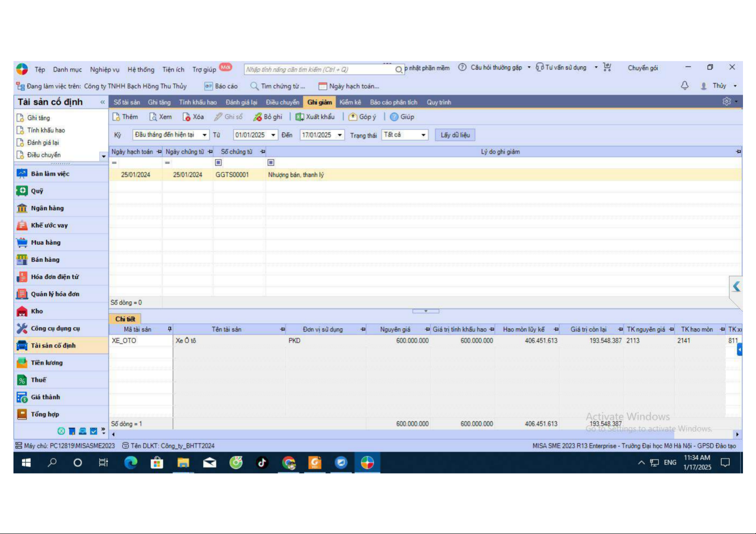Open the settings gear in tab bar
Screen dimensions: 756x534
pyautogui.click(x=726, y=102)
